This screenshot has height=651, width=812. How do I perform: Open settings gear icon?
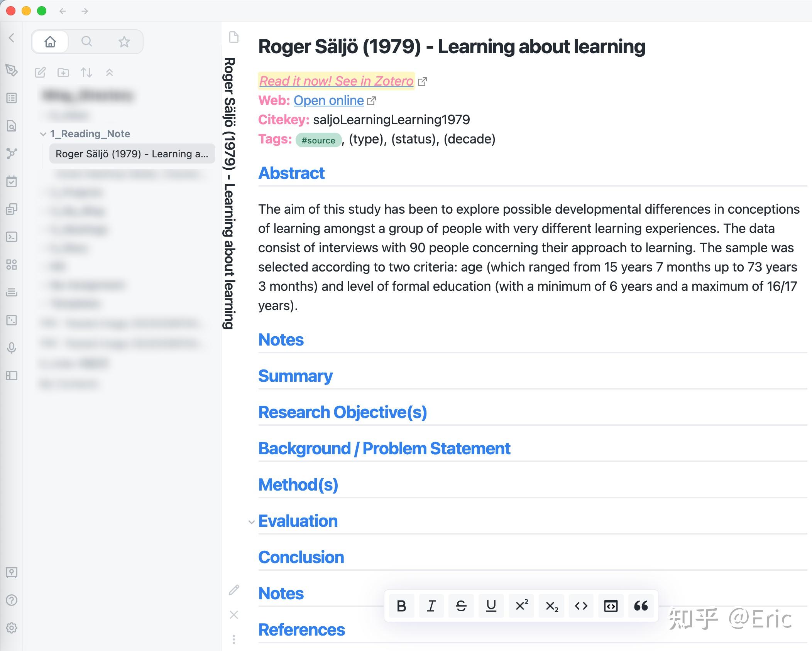(12, 628)
